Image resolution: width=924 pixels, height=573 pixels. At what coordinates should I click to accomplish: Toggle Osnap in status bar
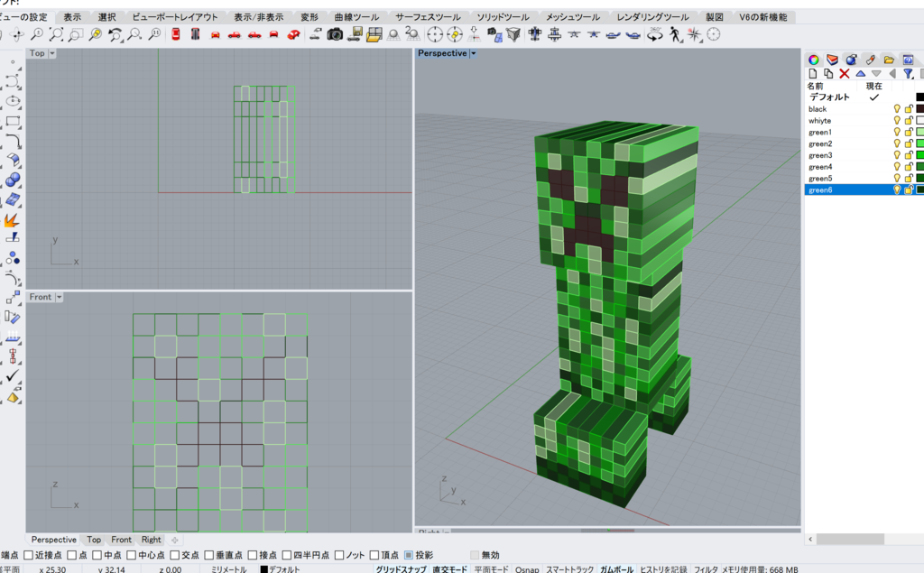click(x=527, y=569)
